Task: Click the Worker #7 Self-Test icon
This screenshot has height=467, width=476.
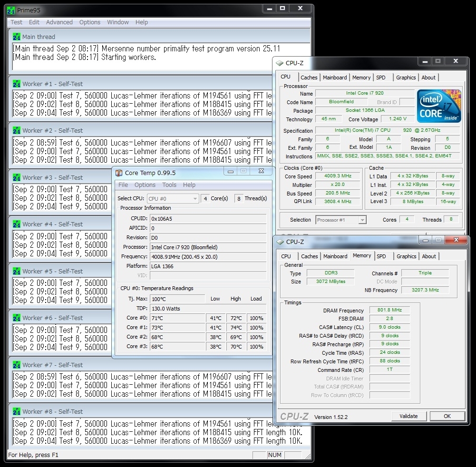Action: pyautogui.click(x=16, y=365)
